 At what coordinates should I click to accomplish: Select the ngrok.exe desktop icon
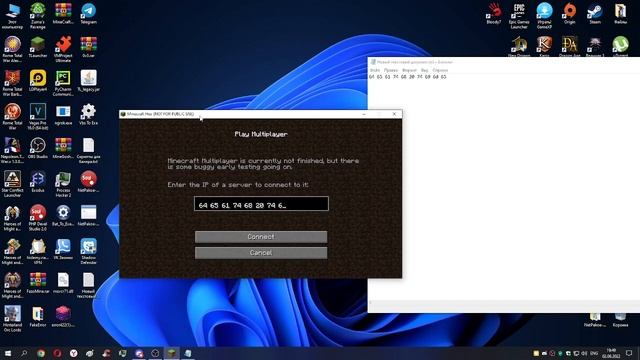(63, 115)
